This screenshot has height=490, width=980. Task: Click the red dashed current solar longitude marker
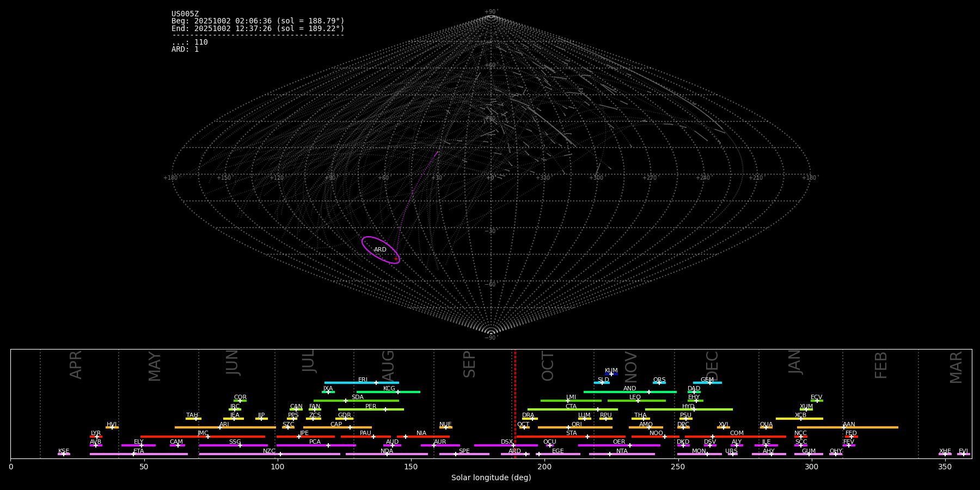[x=515, y=403]
